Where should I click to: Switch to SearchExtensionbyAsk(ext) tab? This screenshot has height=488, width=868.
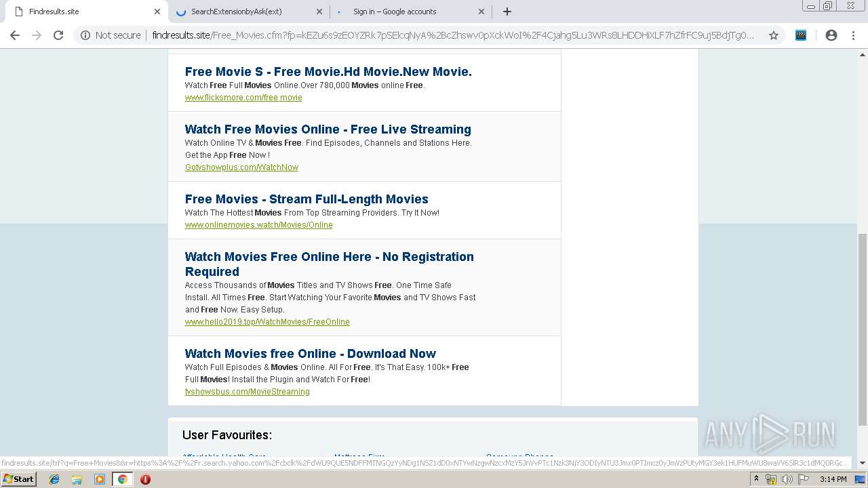point(248,12)
